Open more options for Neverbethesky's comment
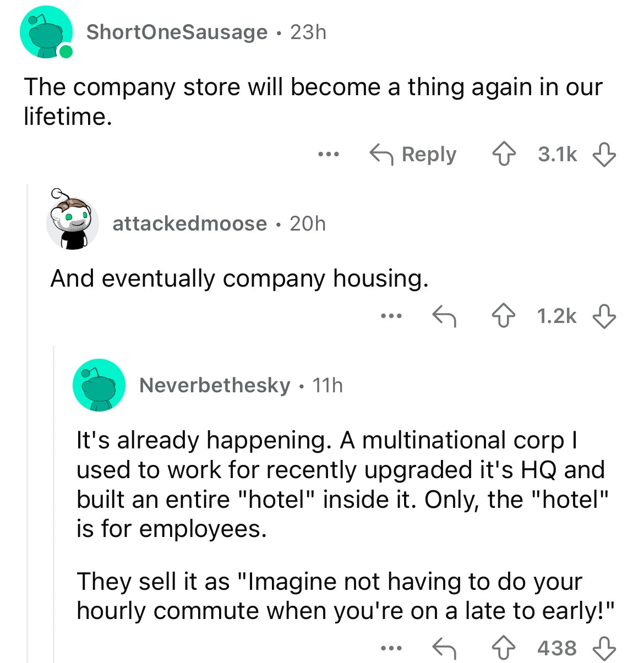Viewport: 644px width, 663px height. 391,648
